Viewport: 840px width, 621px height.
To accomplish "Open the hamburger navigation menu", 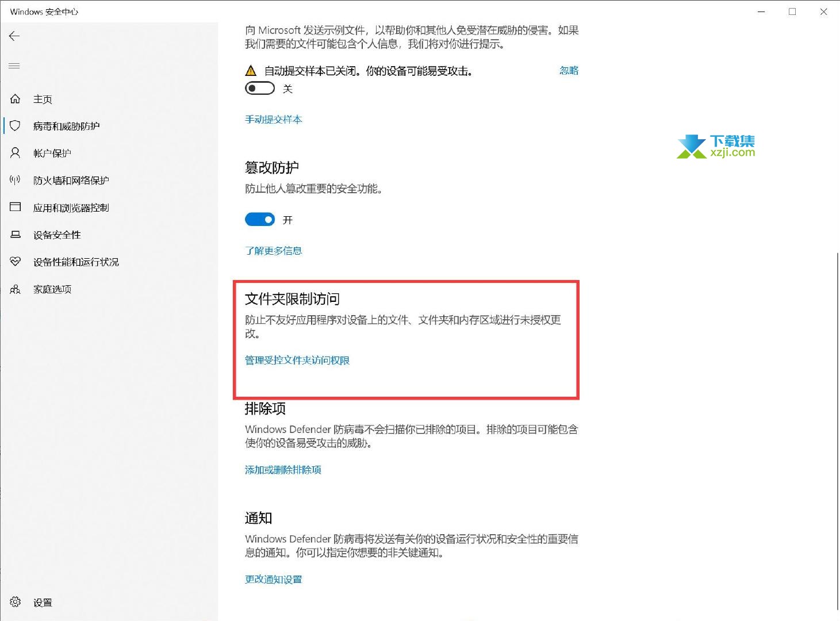I will (x=14, y=66).
